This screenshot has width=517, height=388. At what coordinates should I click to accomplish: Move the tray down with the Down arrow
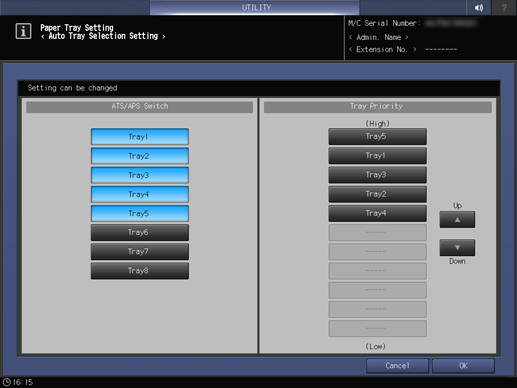click(457, 247)
